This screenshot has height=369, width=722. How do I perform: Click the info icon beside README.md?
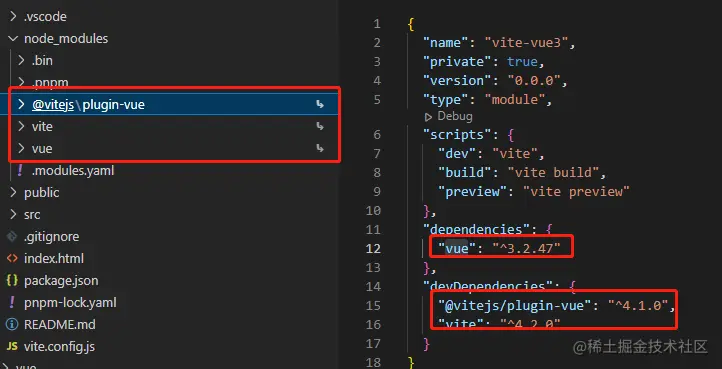coord(12,325)
